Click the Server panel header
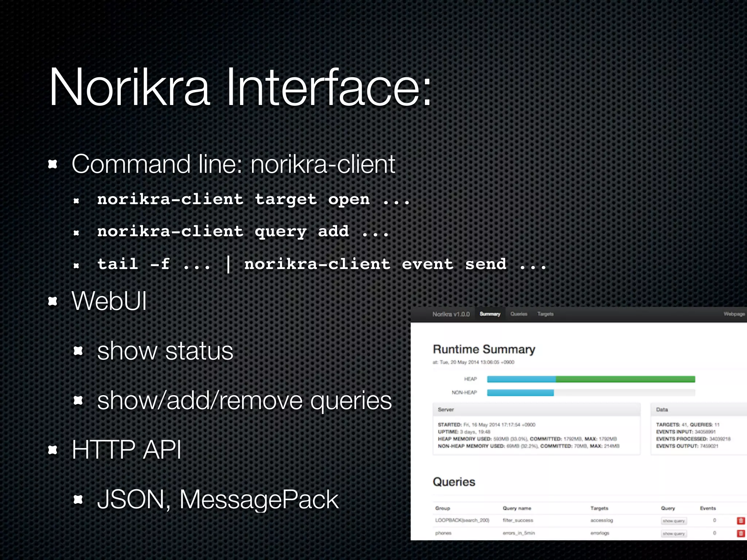Image resolution: width=747 pixels, height=560 pixels. pyautogui.click(x=537, y=410)
